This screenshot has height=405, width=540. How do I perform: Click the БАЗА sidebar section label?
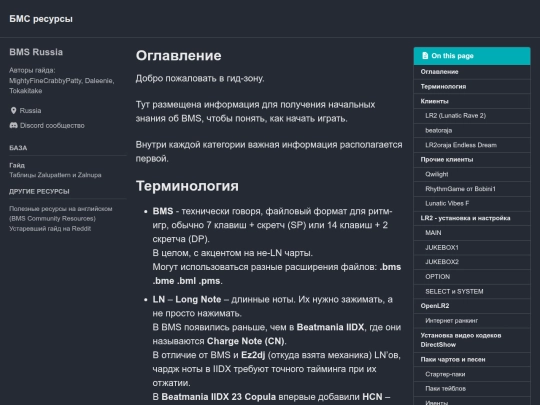coord(18,148)
